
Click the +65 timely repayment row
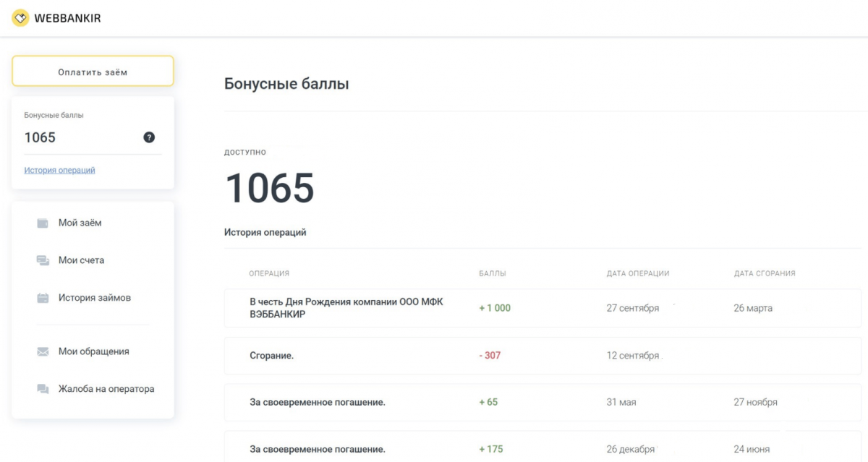[x=542, y=402]
